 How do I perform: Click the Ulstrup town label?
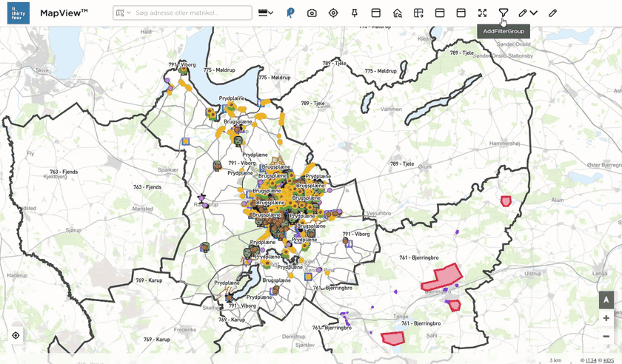(x=532, y=274)
